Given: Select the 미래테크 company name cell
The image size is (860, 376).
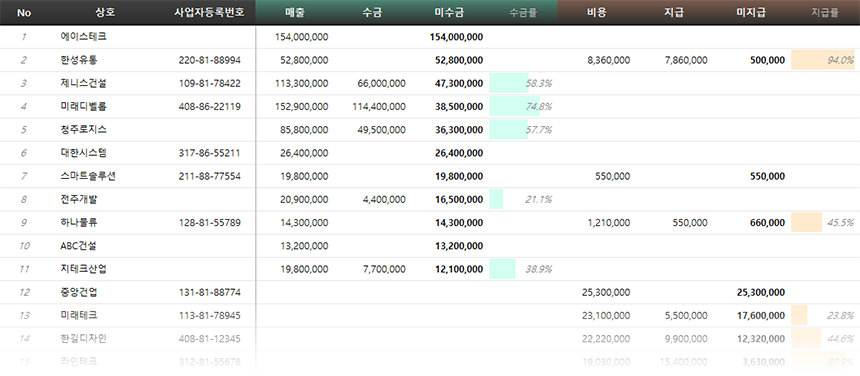Looking at the screenshot, I should tap(79, 315).
